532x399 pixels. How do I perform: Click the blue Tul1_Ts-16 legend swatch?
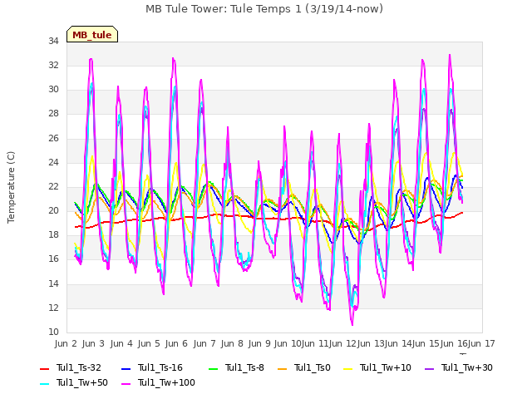pyautogui.click(x=126, y=368)
